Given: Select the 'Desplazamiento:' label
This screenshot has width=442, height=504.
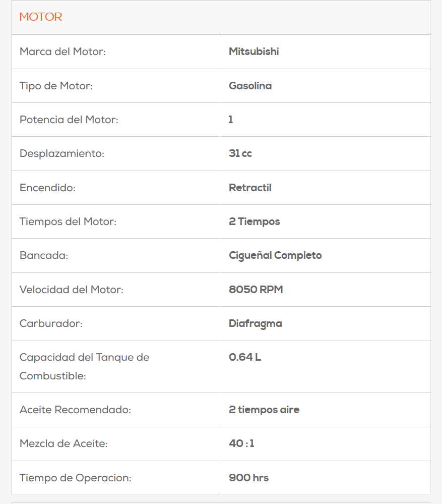Looking at the screenshot, I should coord(61,153).
